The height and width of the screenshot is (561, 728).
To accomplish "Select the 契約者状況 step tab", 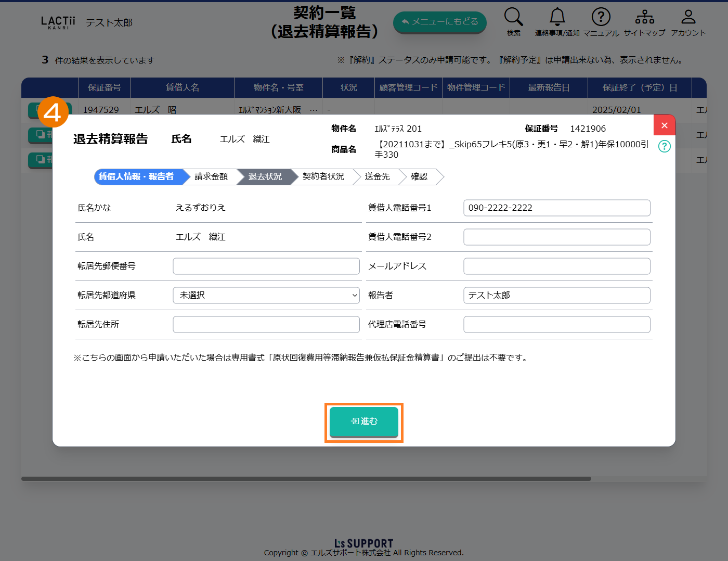I will coord(323,177).
